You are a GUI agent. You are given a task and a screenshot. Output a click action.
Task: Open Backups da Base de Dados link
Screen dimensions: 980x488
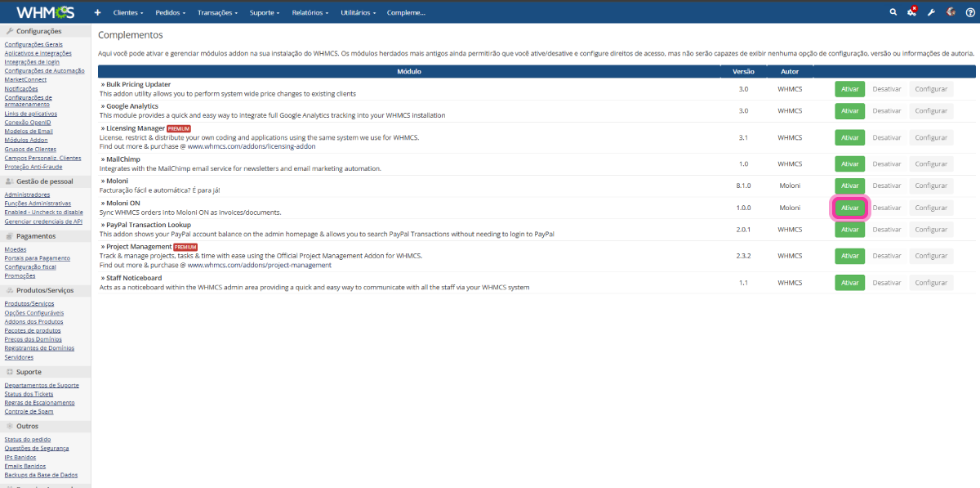(x=40, y=475)
